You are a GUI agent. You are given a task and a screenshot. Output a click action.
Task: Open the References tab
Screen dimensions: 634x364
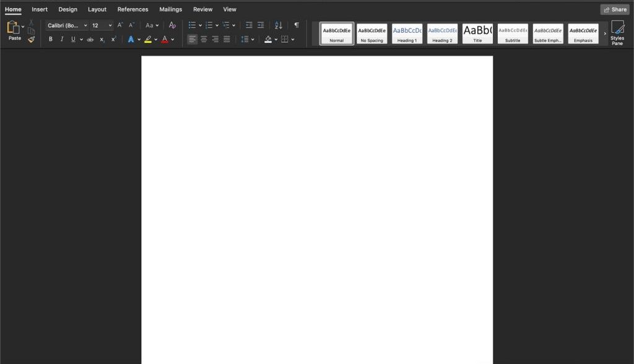point(132,9)
